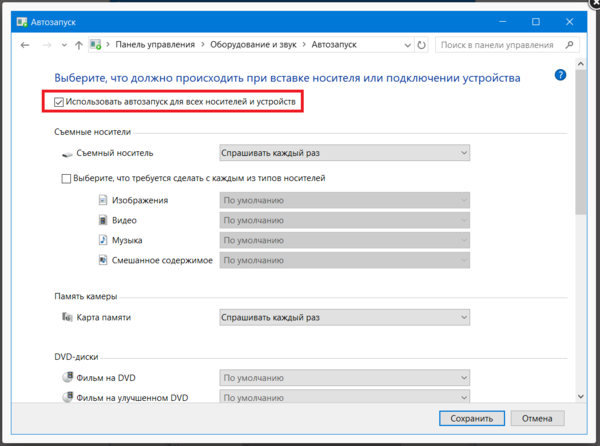The width and height of the screenshot is (600, 446).
Task: Click the forward arrow in navigation bar
Action: tap(47, 45)
